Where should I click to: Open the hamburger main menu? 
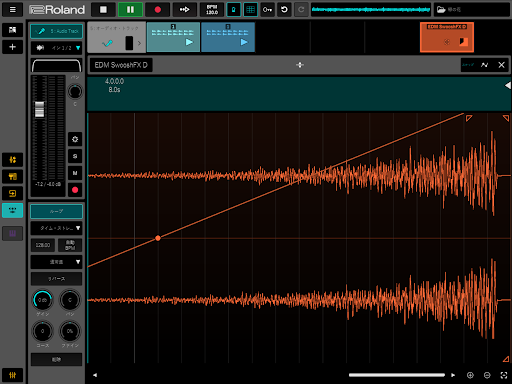click(x=13, y=9)
